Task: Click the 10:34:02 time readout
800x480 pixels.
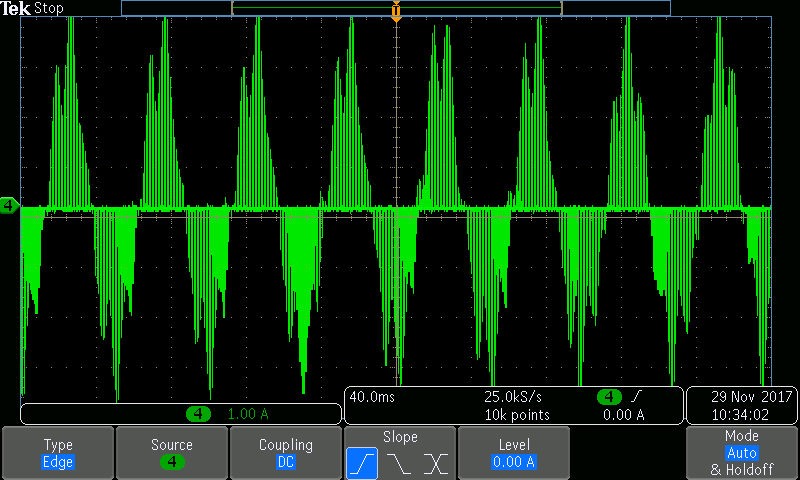Action: (740, 415)
